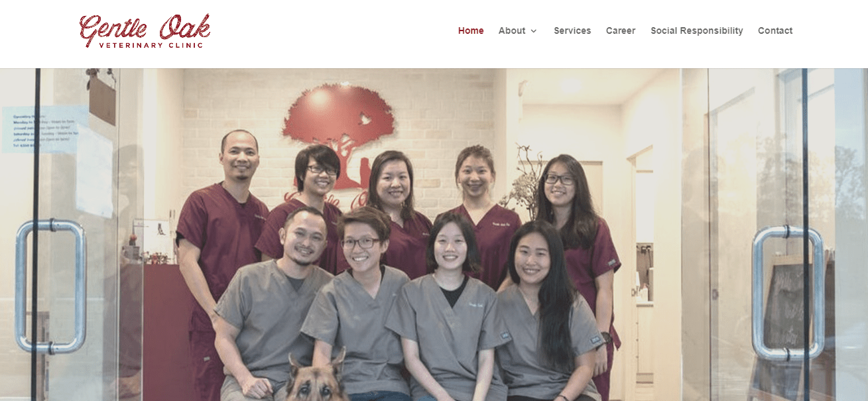Click the bearded man in gray scrubs
The width and height of the screenshot is (868, 401).
[272, 305]
